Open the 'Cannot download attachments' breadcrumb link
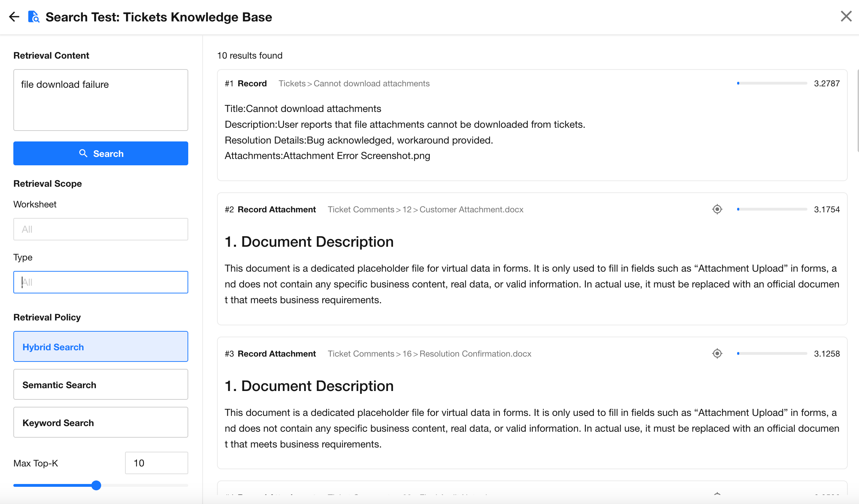The image size is (859, 504). click(372, 84)
